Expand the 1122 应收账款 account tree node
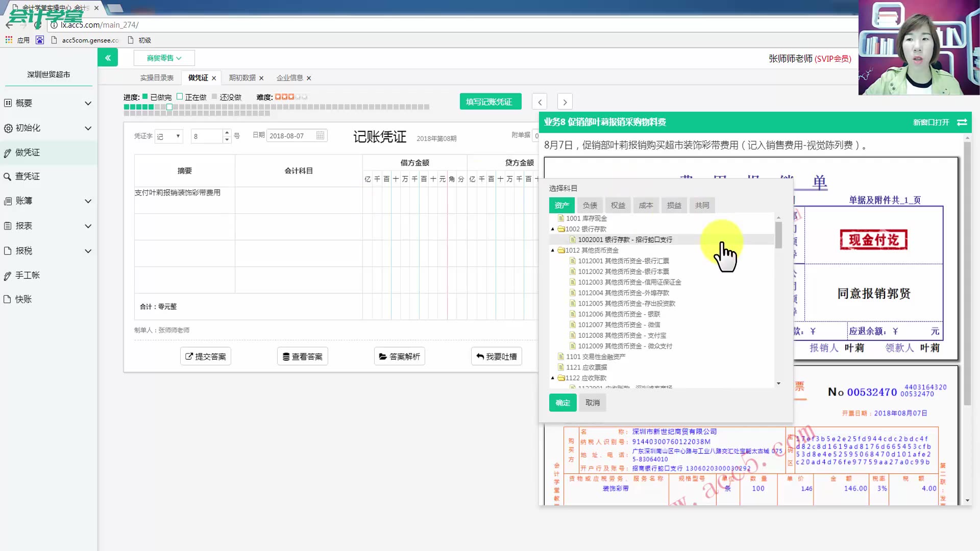 point(553,378)
